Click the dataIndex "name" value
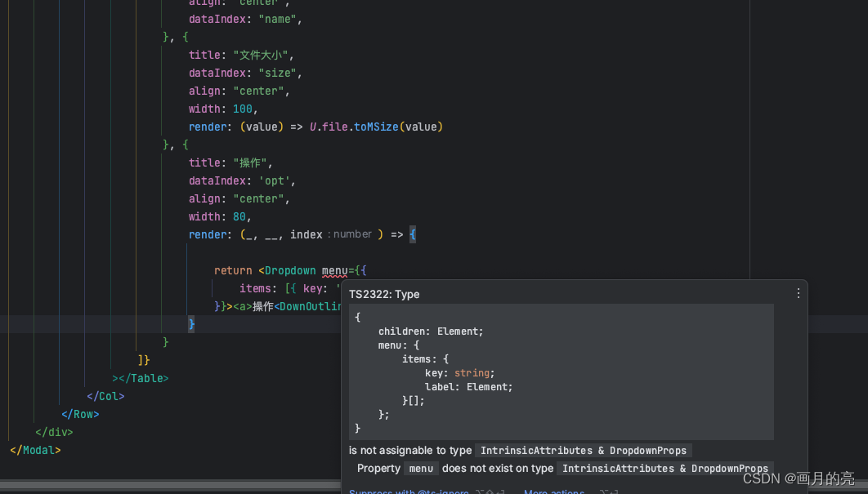Screen dimensions: 868x494 pos(277,20)
